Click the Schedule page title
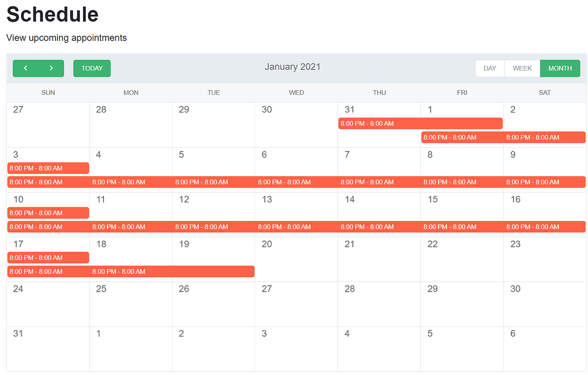Image resolution: width=588 pixels, height=375 pixels. click(52, 15)
